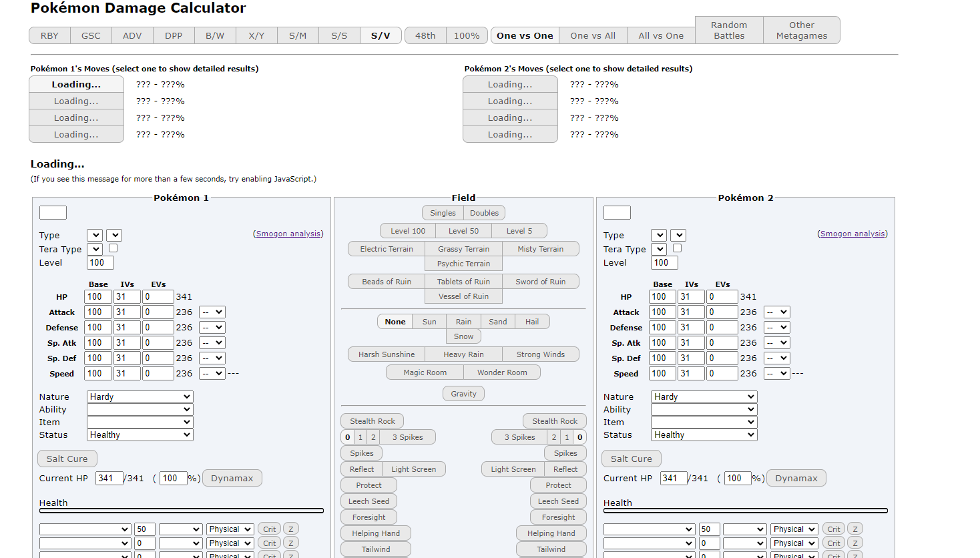Open Pokémon 1 Nature dropdown
The image size is (980, 558).
tap(140, 396)
